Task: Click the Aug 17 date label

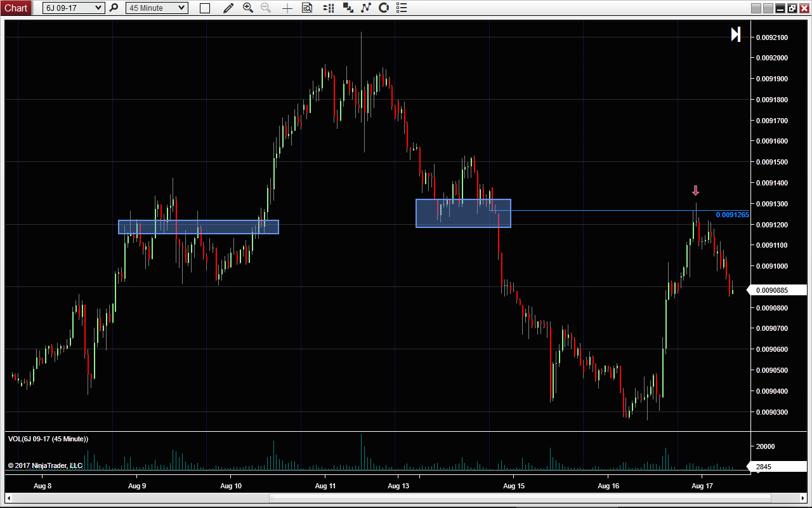Action: coord(702,486)
